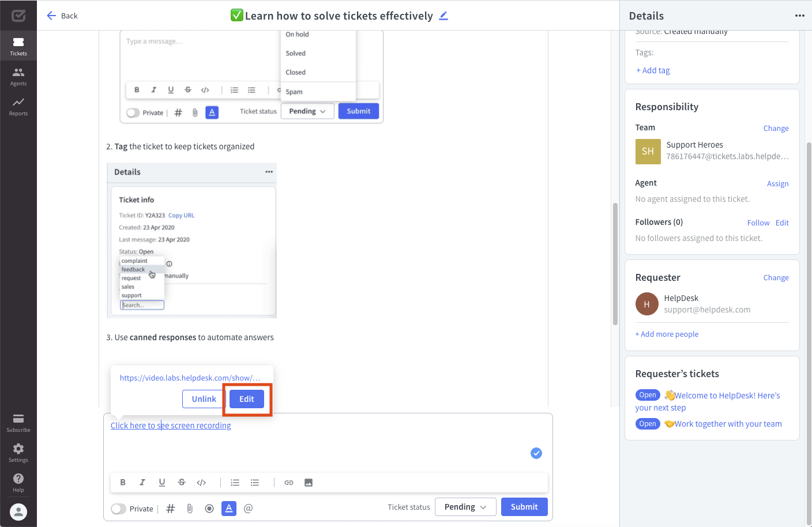Open the Subscribe page in sidebar
Viewport: 812px width, 527px height.
pos(18,423)
